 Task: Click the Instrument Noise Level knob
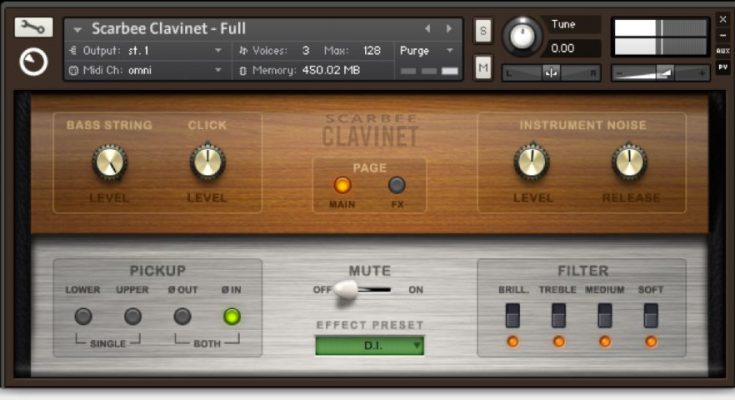[x=532, y=162]
